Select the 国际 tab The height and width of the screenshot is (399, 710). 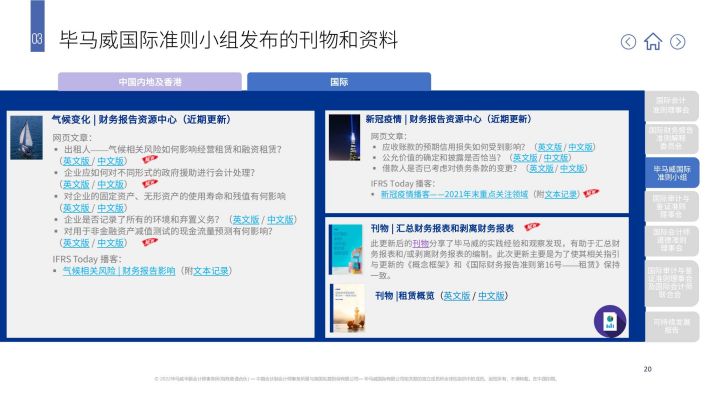[x=339, y=82]
